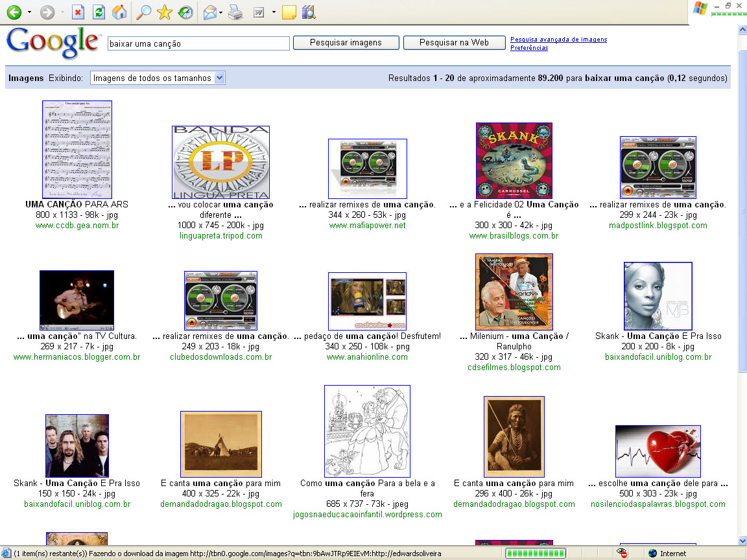Click the search box containing baixar uma canção
The image size is (747, 560).
tap(198, 43)
